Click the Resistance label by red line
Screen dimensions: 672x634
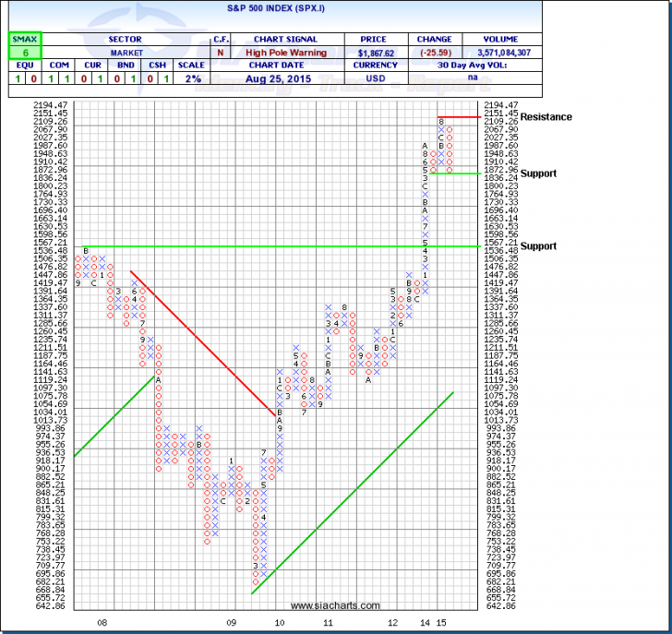546,117
